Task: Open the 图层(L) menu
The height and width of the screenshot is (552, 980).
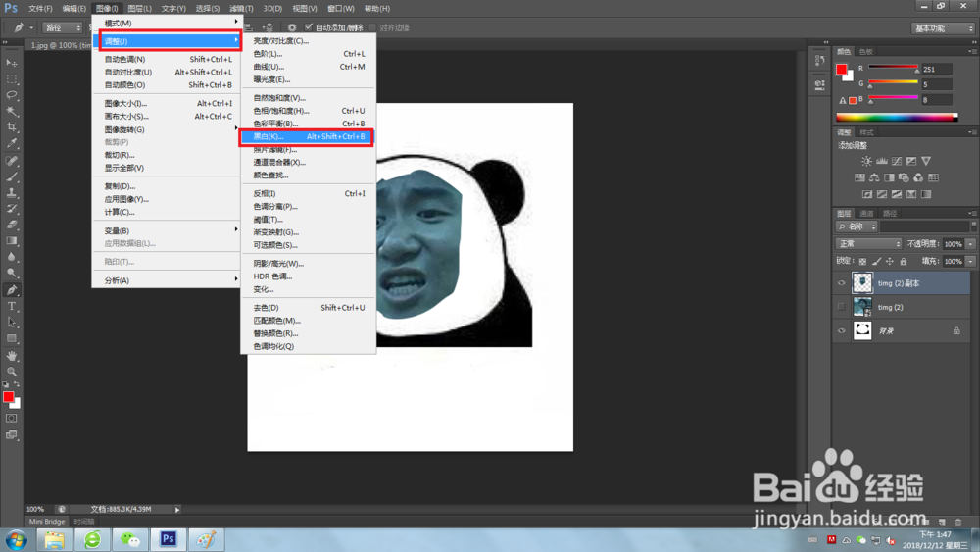Action: click(x=139, y=8)
